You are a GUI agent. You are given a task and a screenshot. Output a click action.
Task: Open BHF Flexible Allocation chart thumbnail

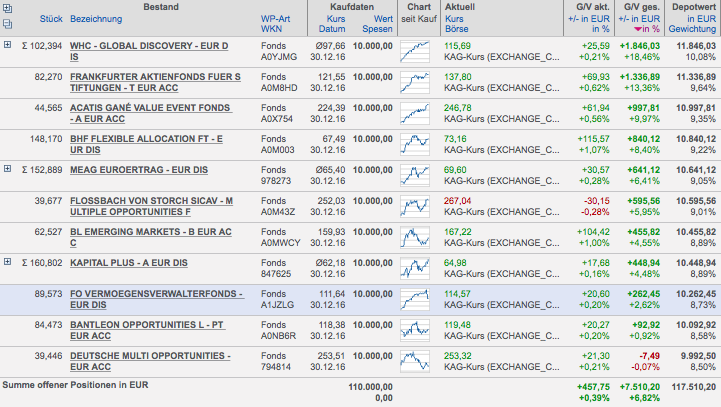[x=415, y=144]
